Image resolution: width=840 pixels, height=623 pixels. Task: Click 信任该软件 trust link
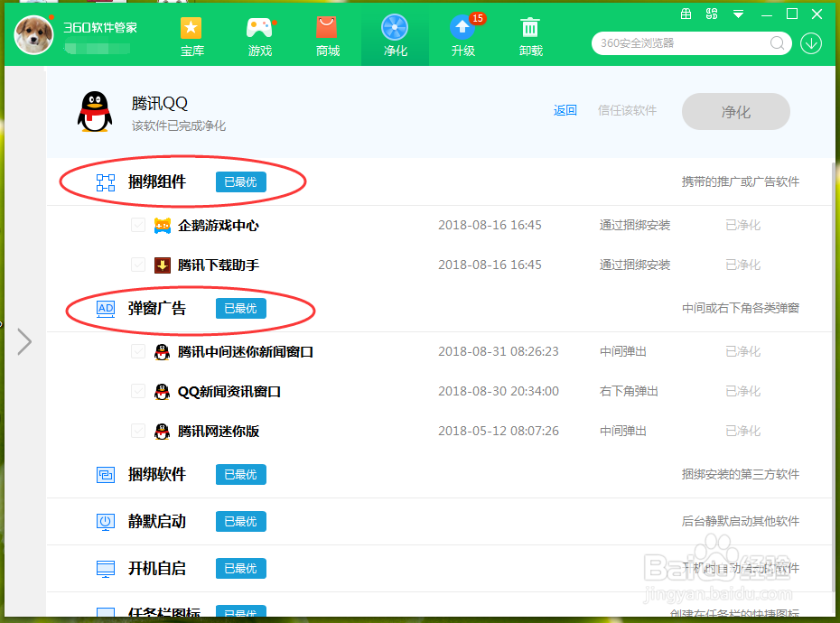[627, 111]
